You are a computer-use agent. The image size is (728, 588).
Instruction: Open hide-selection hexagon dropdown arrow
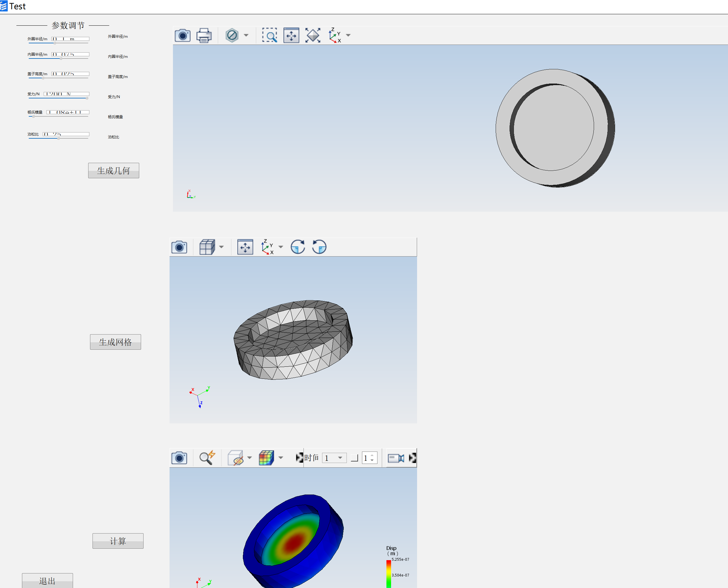[x=246, y=35]
